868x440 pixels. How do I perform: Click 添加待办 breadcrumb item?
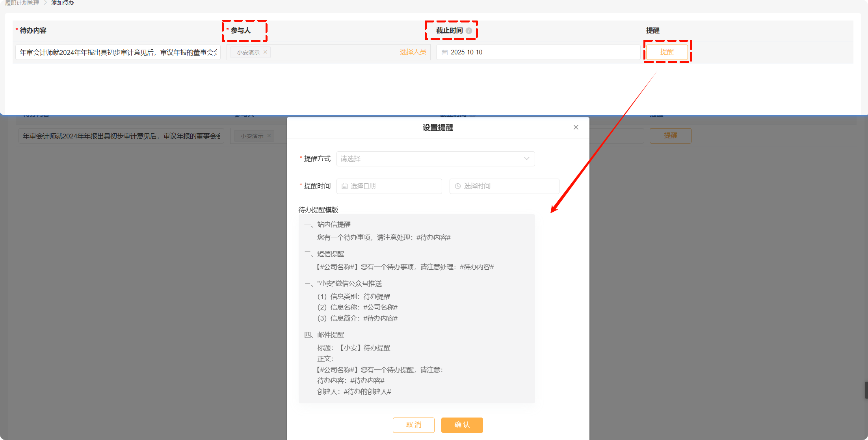pos(62,3)
